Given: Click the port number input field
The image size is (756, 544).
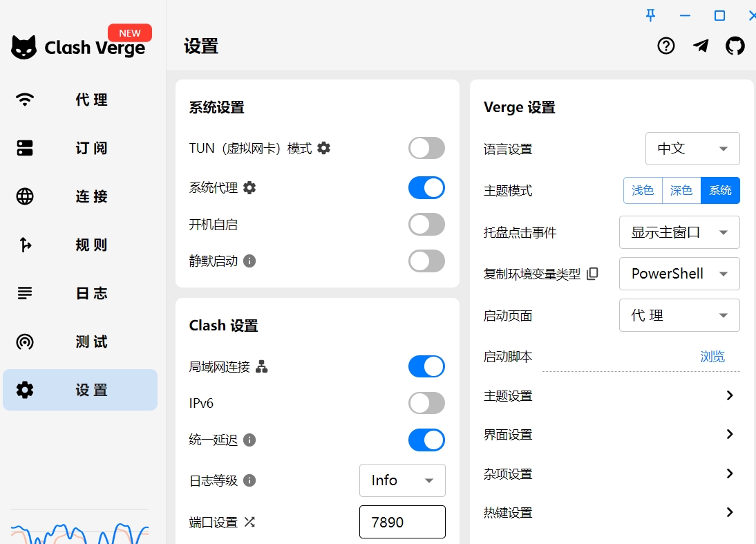Looking at the screenshot, I should point(402,522).
